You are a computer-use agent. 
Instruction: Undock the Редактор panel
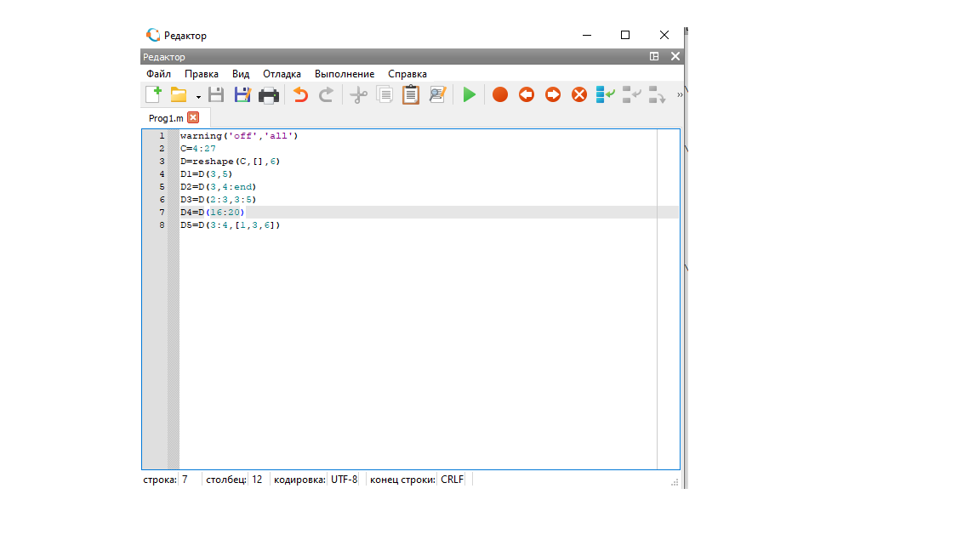pyautogui.click(x=654, y=56)
